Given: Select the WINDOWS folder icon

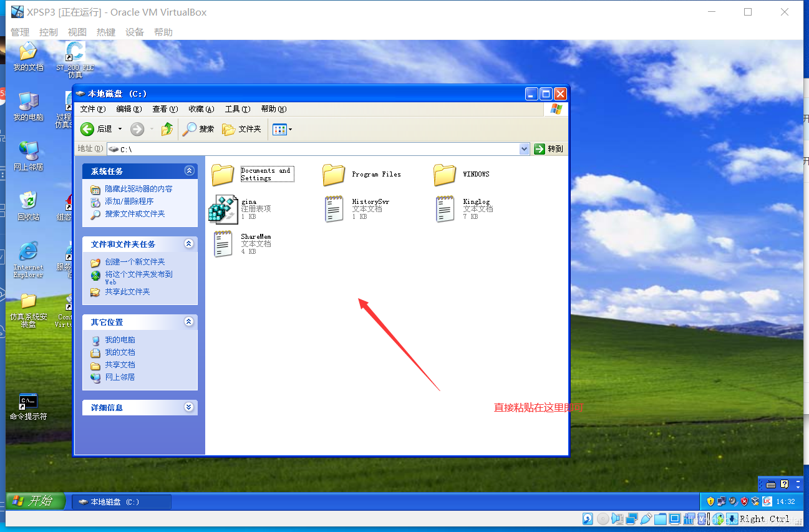Looking at the screenshot, I should [445, 175].
